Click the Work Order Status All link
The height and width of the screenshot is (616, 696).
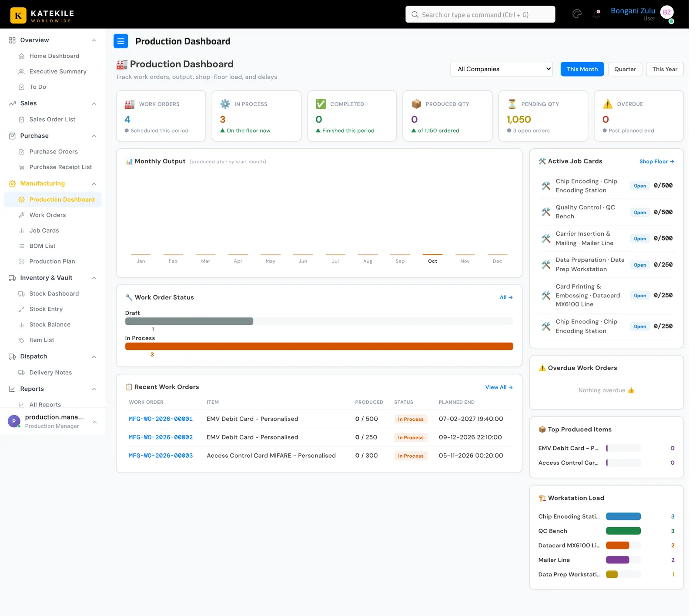(506, 297)
